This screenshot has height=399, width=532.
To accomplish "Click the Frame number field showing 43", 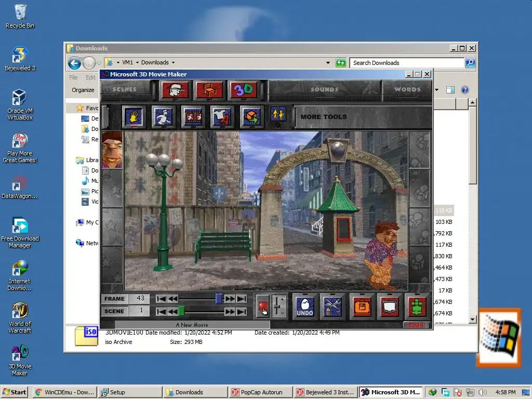I will point(140,298).
